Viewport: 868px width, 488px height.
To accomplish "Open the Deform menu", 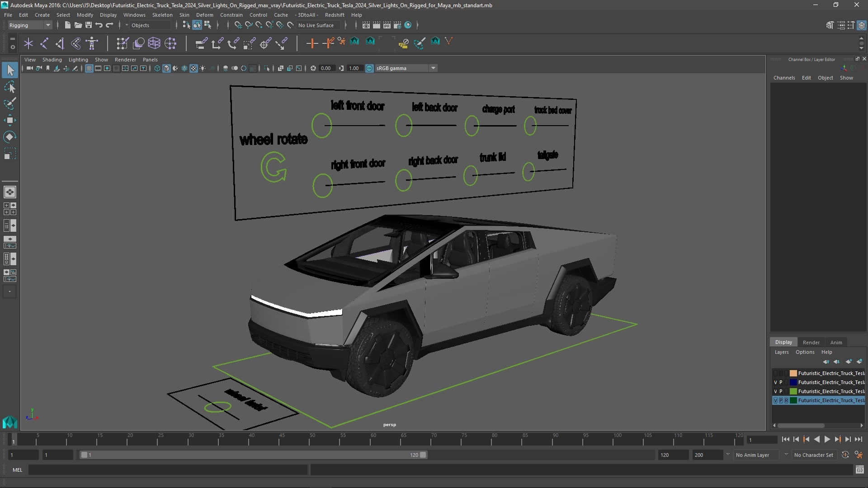I will pyautogui.click(x=204, y=15).
